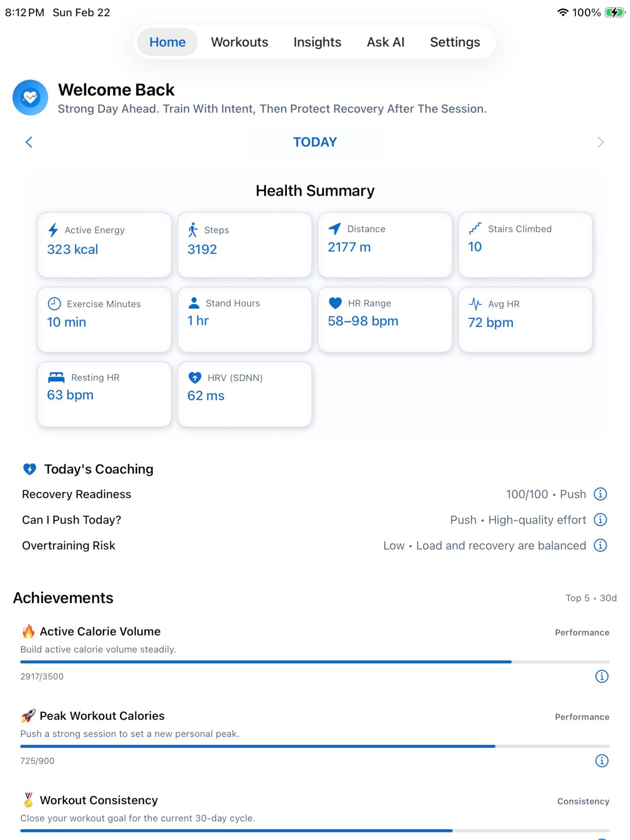Open the Steps summary card
The height and width of the screenshot is (840, 630).
pyautogui.click(x=245, y=245)
